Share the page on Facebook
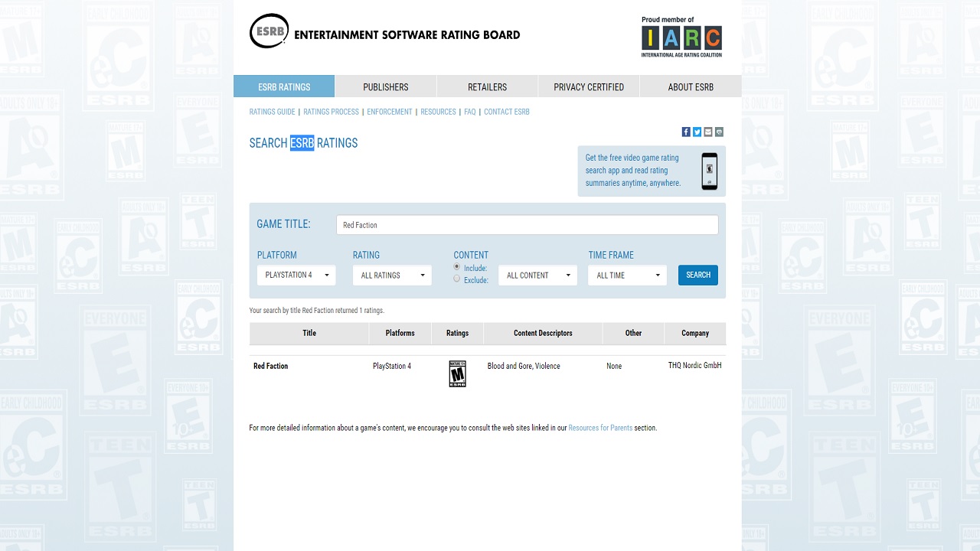This screenshot has height=551, width=980. tap(686, 132)
